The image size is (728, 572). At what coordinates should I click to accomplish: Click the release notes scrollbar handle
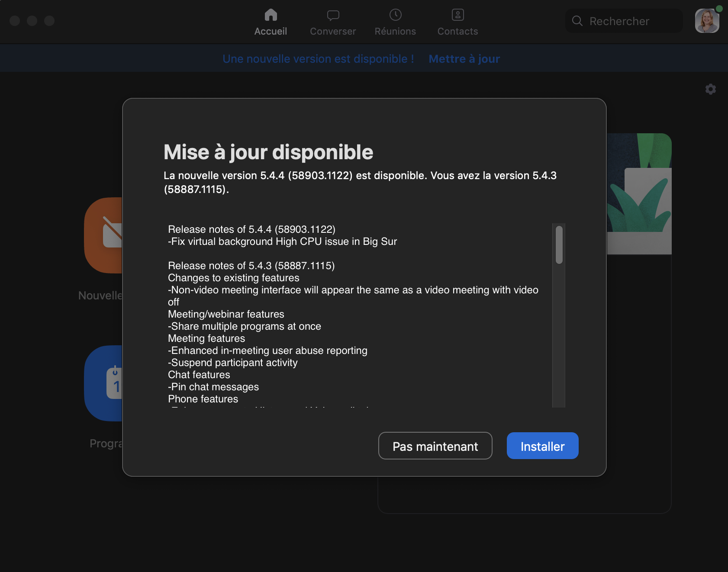point(559,245)
